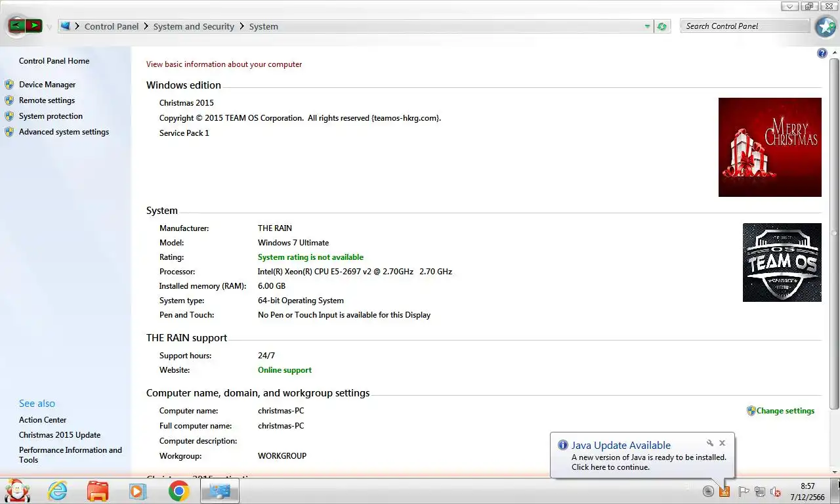Click the scrollbar down arrow
Viewport: 840px width, 504px height.
click(x=834, y=472)
